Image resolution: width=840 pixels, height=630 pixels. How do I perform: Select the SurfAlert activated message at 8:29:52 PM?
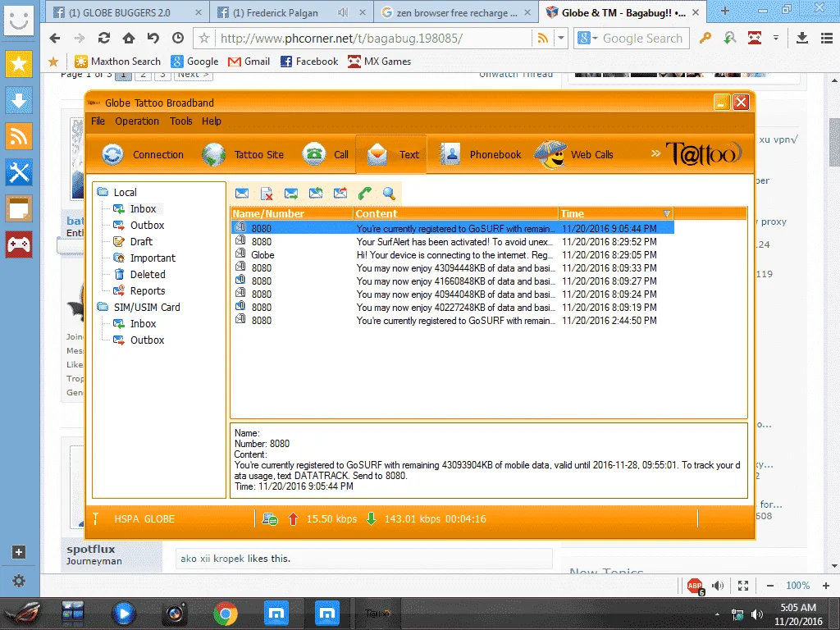click(x=453, y=242)
